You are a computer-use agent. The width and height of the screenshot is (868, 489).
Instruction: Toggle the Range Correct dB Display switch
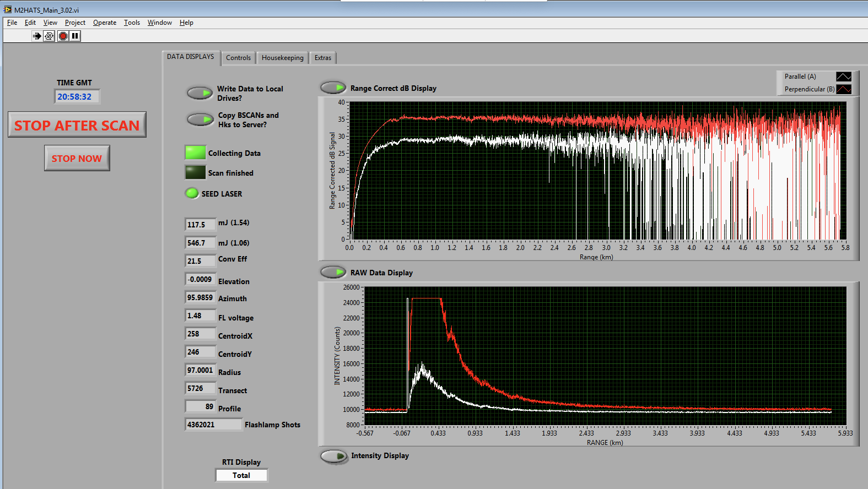coord(333,88)
